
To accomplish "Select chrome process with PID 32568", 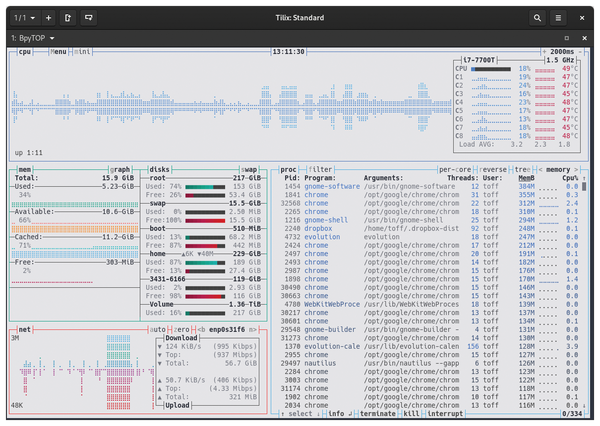I will [429, 203].
